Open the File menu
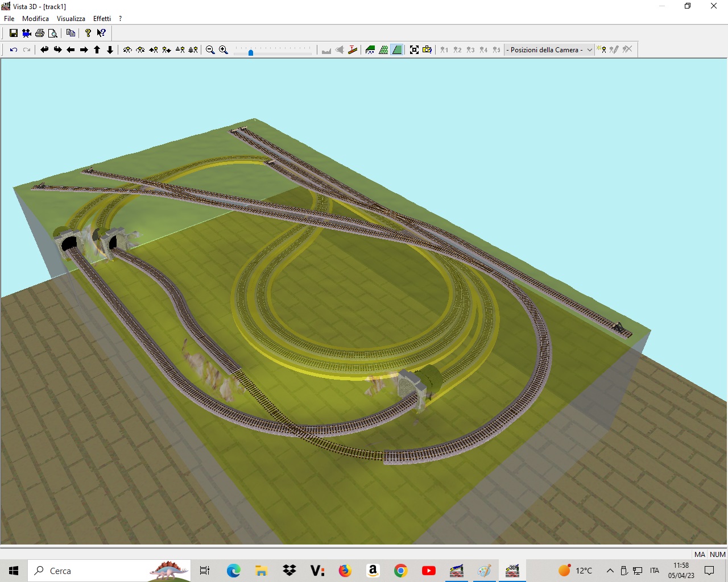728x582 pixels. pos(9,19)
